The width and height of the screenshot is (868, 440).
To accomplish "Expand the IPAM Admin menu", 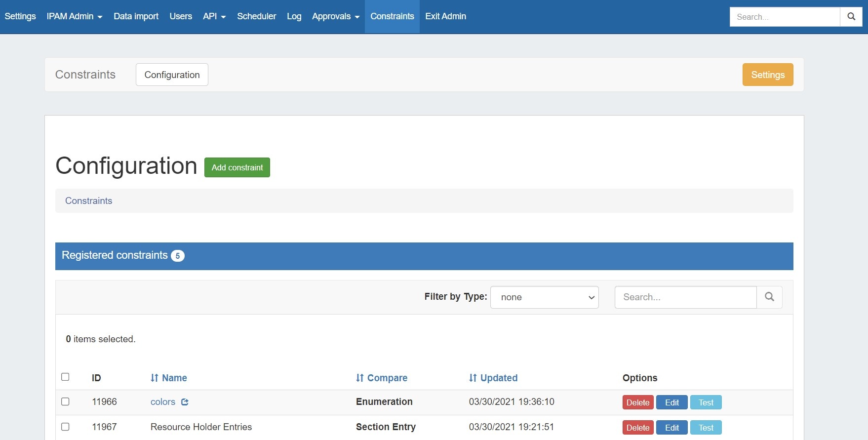I will 75,16.
